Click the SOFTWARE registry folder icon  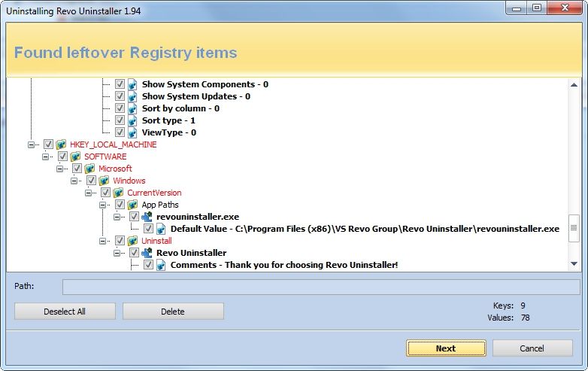[75, 157]
